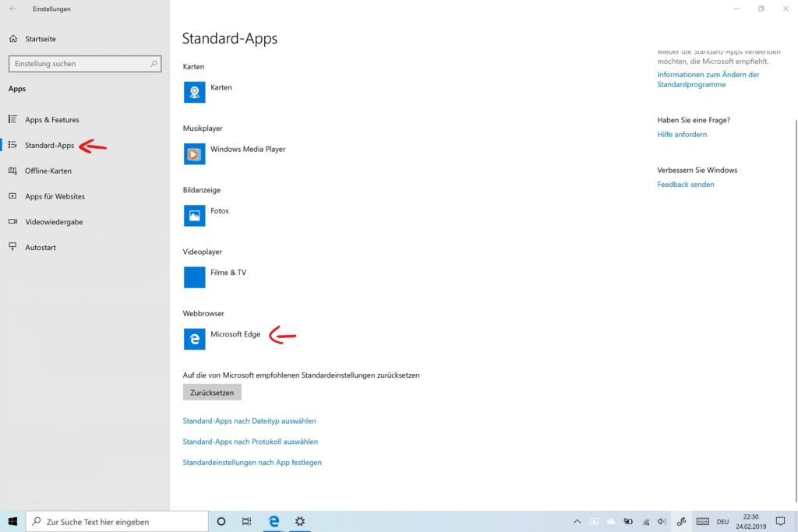Open the Action Center notification icon
Viewport: 798px width, 532px height.
(780, 521)
